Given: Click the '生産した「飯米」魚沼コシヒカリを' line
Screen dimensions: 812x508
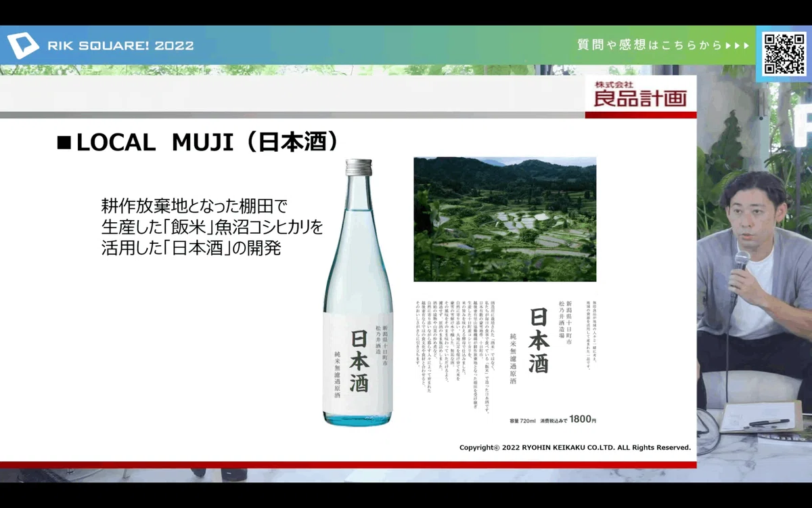Looking at the screenshot, I should (212, 226).
